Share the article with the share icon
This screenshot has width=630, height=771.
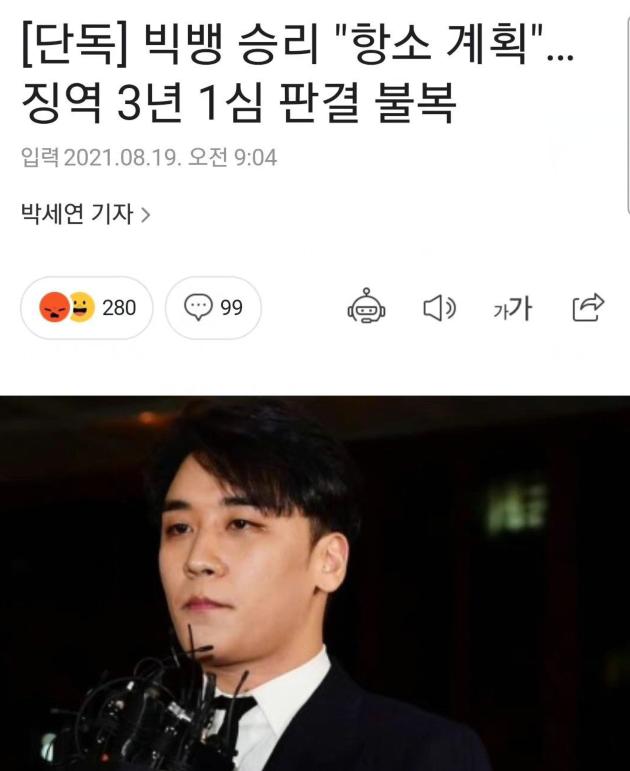588,307
